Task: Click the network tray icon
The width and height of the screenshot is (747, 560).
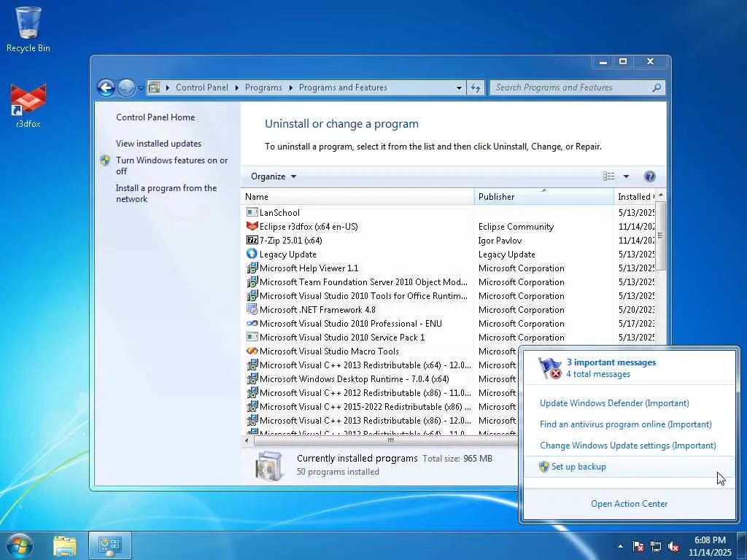Action: click(x=656, y=546)
